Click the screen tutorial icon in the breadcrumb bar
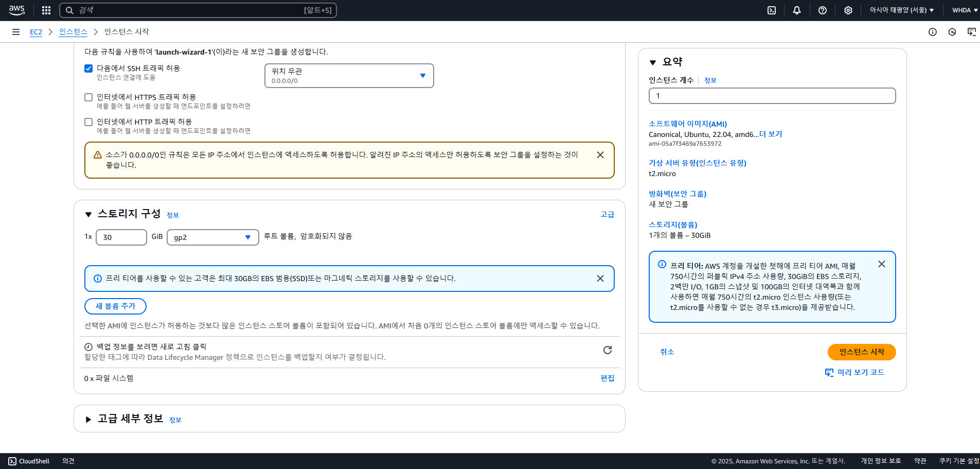The image size is (980, 469). 972,32
